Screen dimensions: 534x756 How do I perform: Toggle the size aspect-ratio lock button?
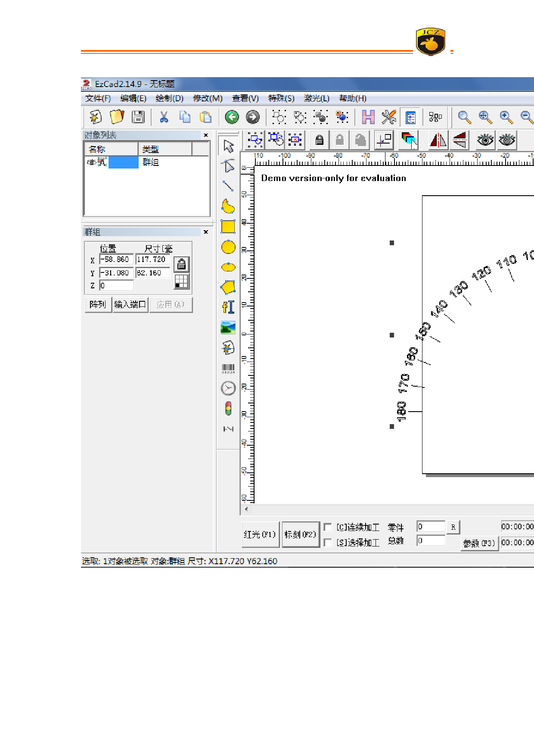click(x=181, y=264)
